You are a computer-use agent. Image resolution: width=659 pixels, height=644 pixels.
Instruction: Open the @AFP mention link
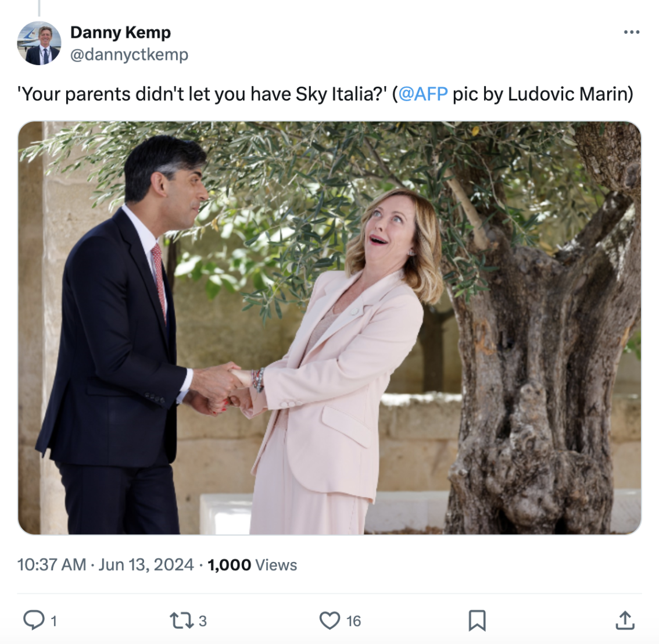423,94
